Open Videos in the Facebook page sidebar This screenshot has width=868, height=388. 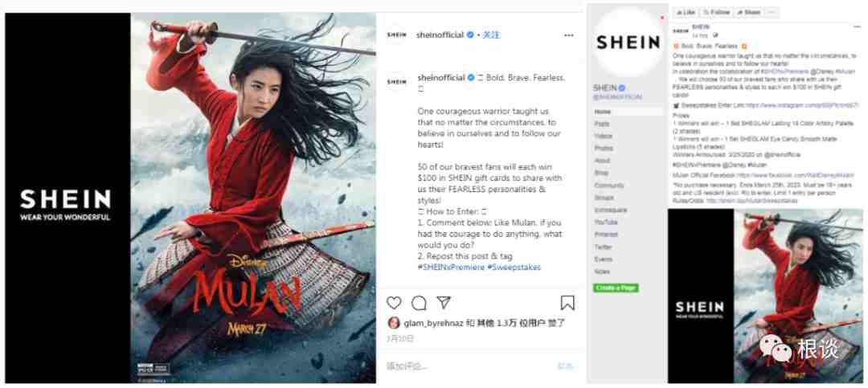pyautogui.click(x=603, y=136)
